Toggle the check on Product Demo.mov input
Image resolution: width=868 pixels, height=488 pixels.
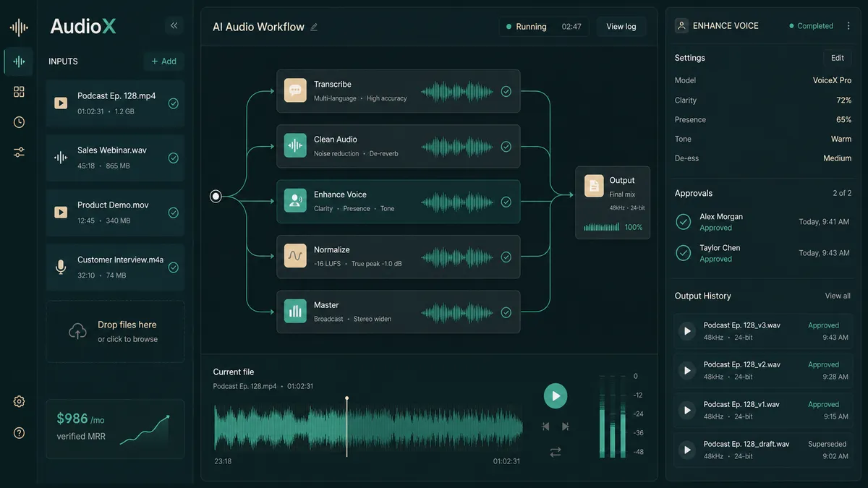174,213
